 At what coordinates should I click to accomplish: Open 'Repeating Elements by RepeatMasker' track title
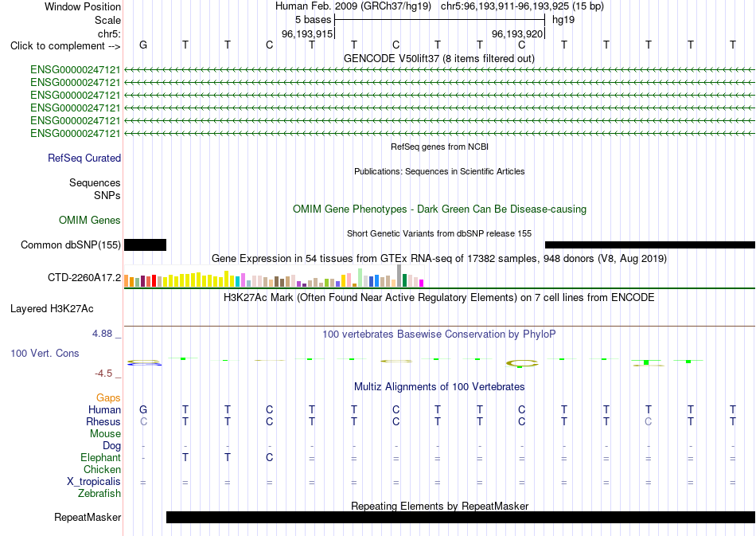[439, 506]
